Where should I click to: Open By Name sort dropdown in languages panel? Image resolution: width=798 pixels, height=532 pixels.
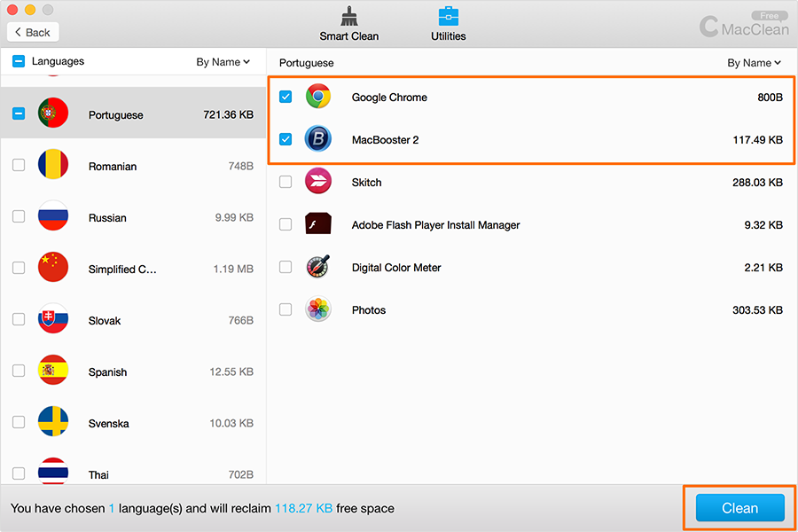point(223,62)
